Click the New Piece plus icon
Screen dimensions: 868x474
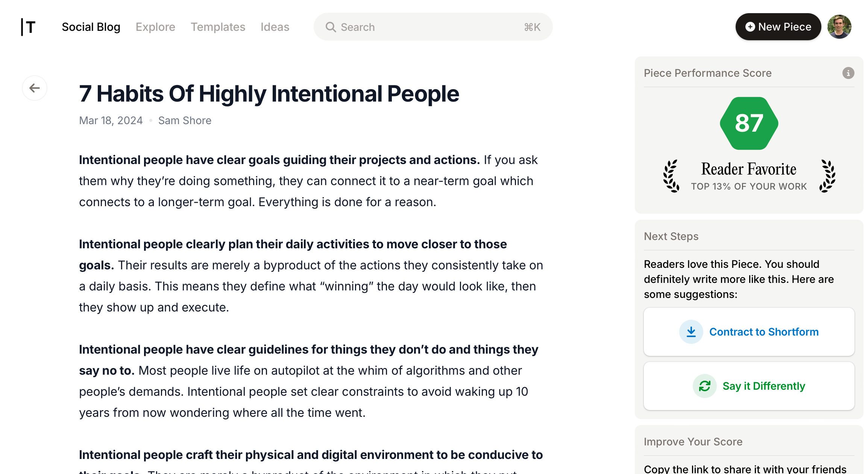tap(752, 26)
